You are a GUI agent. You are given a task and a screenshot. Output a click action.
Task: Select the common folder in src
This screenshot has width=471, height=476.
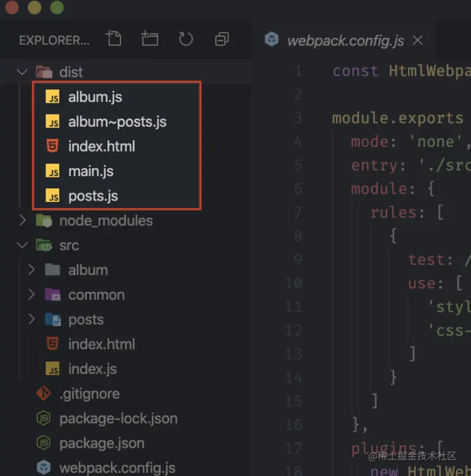point(97,295)
